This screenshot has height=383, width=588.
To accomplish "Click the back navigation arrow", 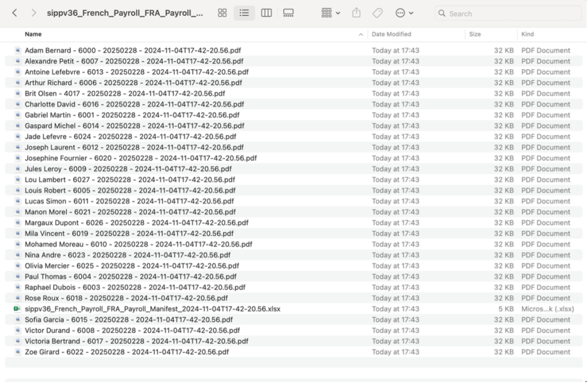I will coord(14,13).
